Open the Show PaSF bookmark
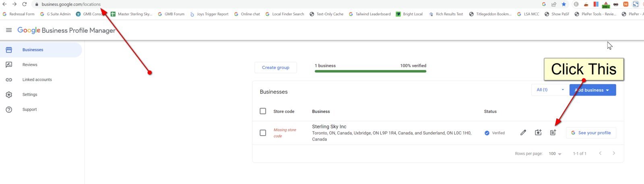The width and height of the screenshot is (644, 184). 557,14
